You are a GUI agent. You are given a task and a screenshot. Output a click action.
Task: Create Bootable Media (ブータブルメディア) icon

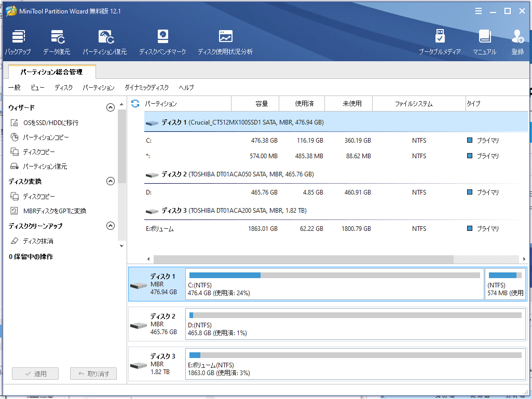[x=440, y=36]
